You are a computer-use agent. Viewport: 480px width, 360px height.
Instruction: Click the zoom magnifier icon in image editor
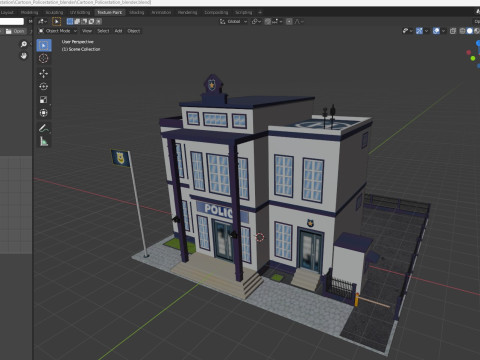click(x=24, y=44)
